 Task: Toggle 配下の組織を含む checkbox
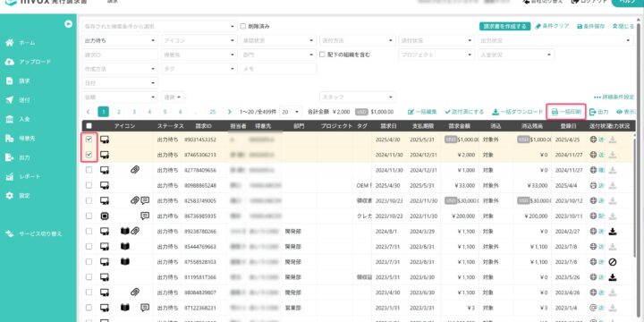point(322,55)
